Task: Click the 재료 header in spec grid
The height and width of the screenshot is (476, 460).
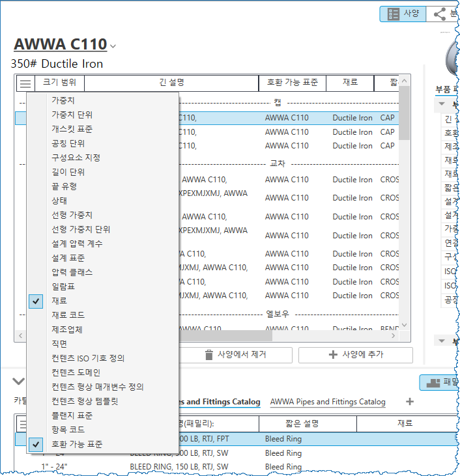Action: (x=350, y=83)
